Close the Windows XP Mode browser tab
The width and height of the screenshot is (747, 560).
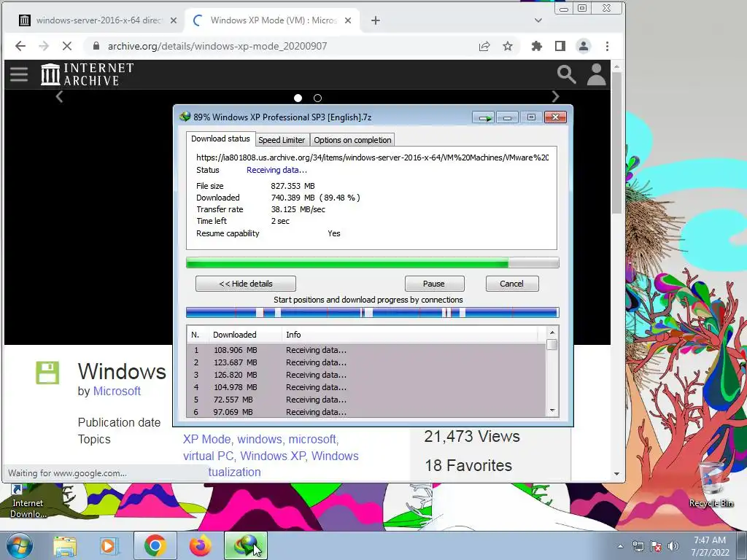coord(348,20)
